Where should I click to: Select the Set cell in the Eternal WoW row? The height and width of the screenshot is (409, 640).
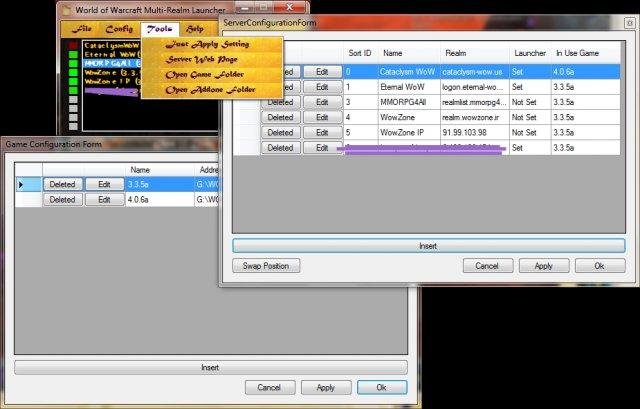coord(530,87)
